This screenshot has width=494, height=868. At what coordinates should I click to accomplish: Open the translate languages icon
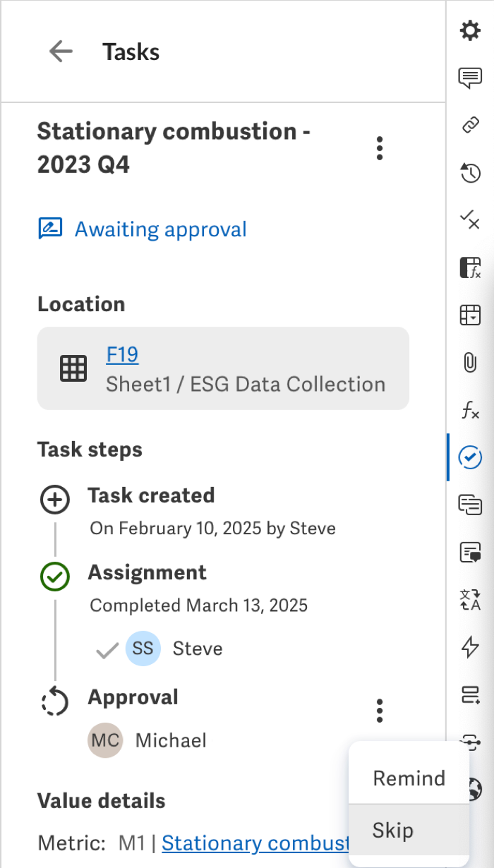click(470, 599)
